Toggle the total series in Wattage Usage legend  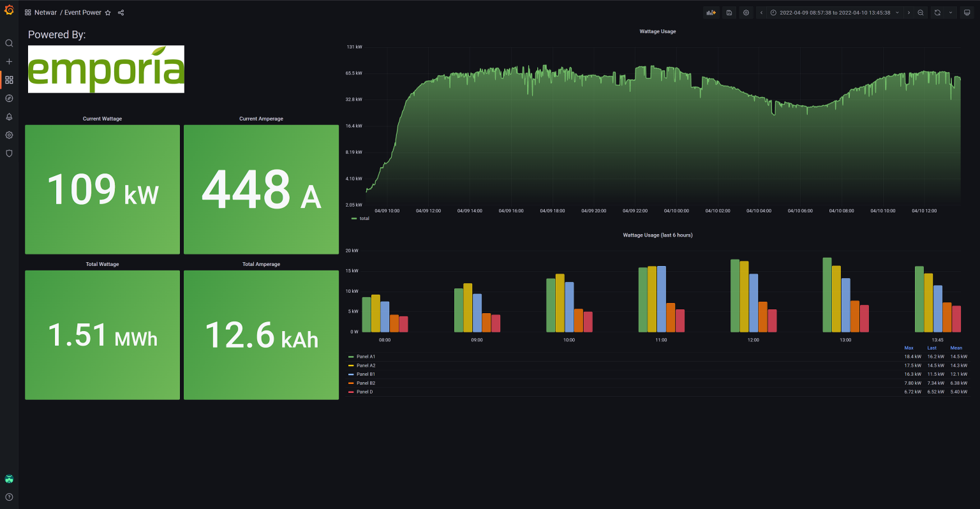[364, 219]
